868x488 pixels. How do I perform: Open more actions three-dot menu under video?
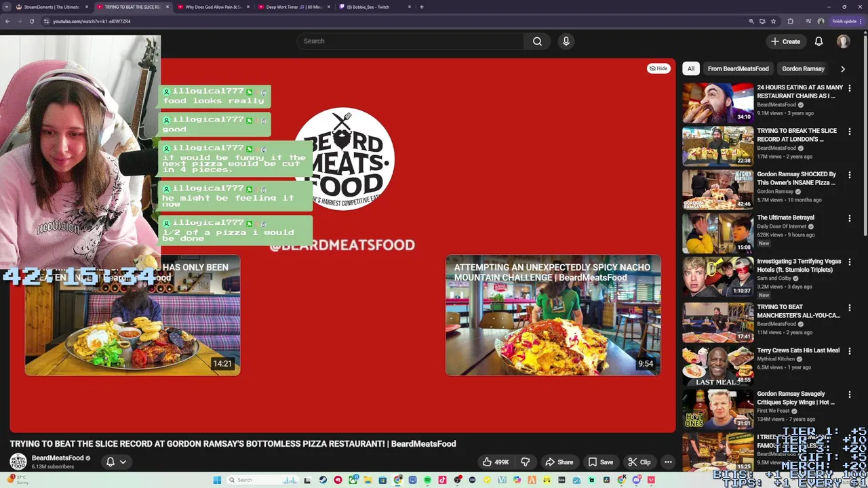coord(668,462)
